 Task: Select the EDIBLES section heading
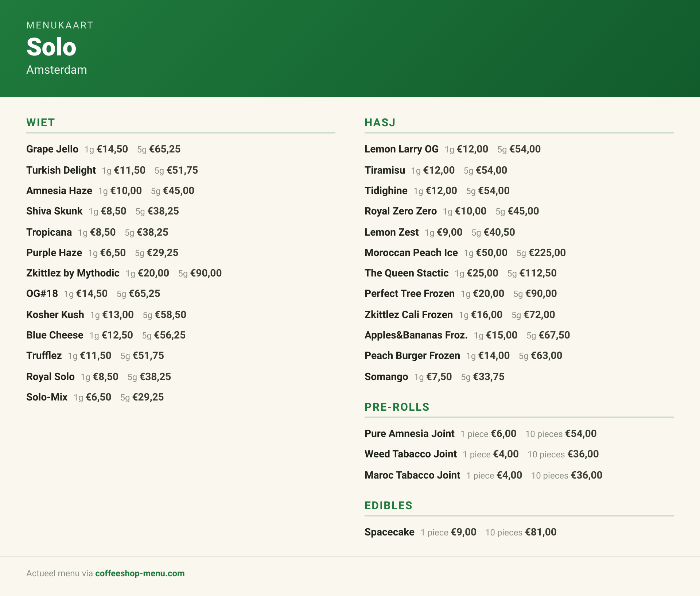(388, 506)
